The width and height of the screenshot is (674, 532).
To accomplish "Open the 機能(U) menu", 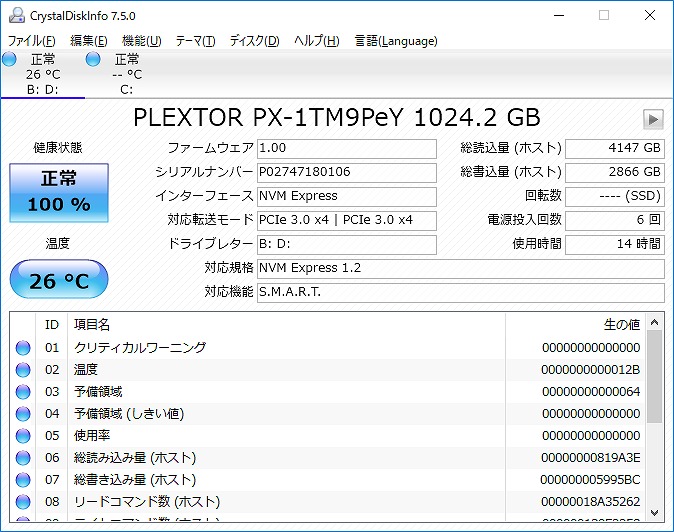I will 141,41.
